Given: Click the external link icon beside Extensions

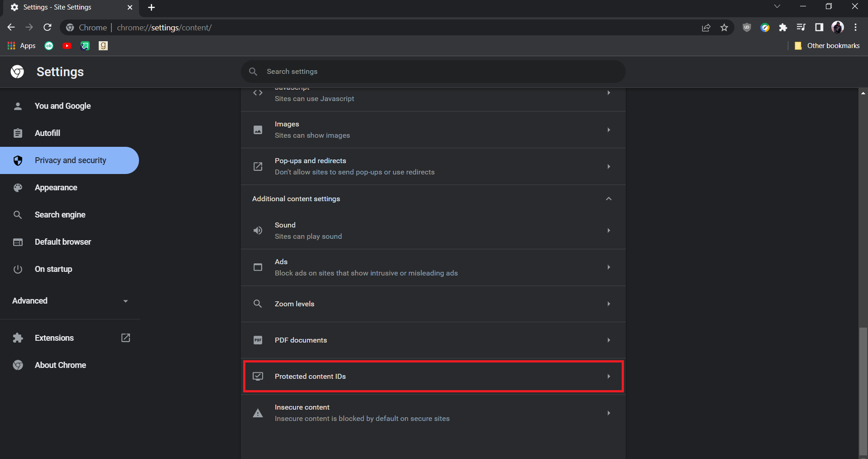Looking at the screenshot, I should click(125, 338).
